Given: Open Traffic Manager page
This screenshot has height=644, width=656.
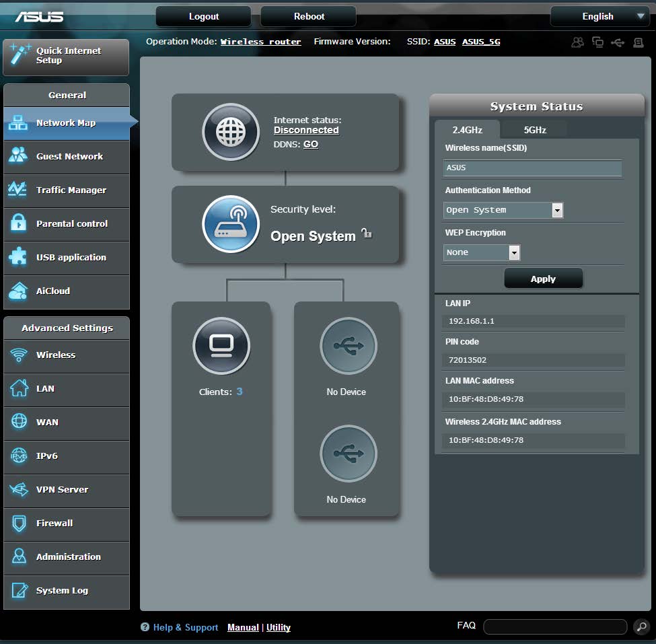Looking at the screenshot, I should 66,190.
